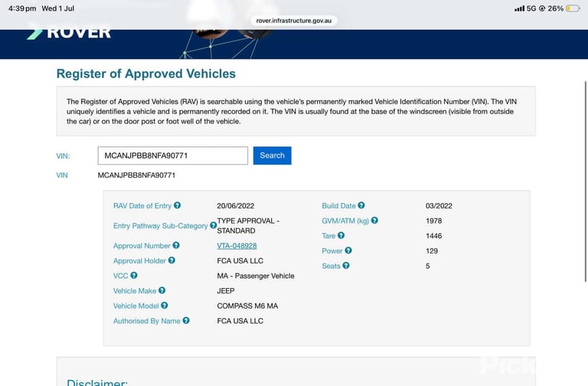
Task: Select the TYPE APPROVAL - STANDARD value
Action: 248,225
